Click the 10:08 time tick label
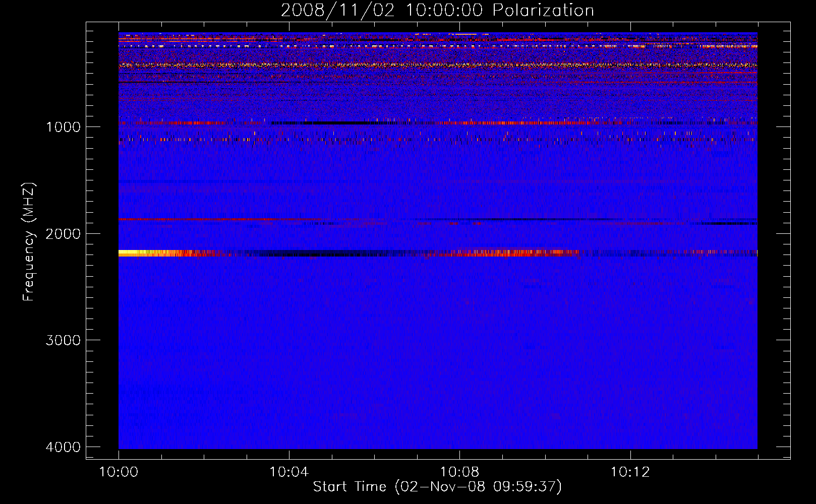This screenshot has width=816, height=504. (x=459, y=472)
